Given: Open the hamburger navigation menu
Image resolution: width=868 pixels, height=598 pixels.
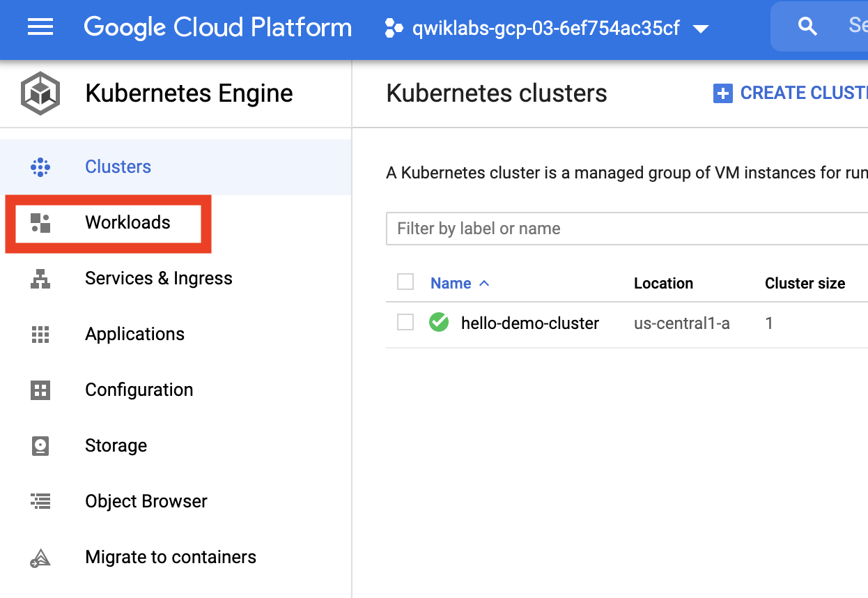Looking at the screenshot, I should click(40, 27).
